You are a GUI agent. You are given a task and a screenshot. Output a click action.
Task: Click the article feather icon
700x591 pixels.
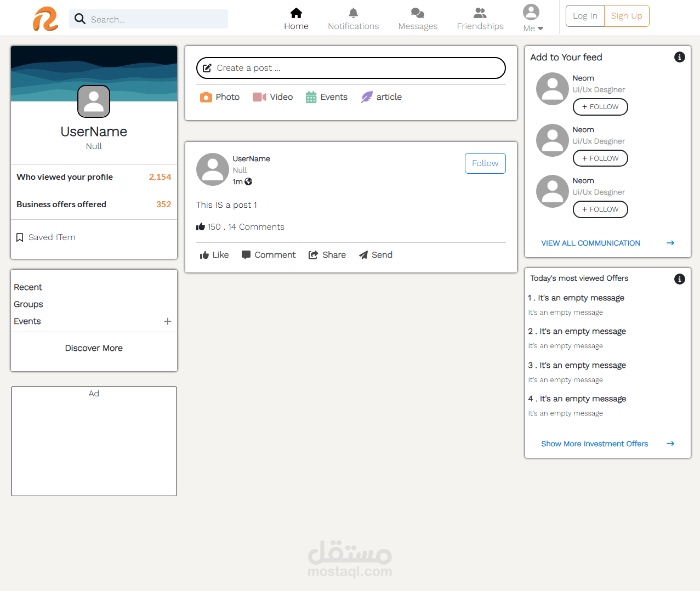point(366,96)
